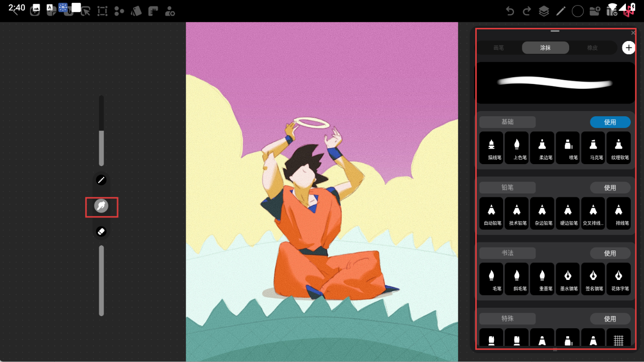The width and height of the screenshot is (644, 362).
Task: Choose the 毛笔 calligraphy brush
Action: click(x=491, y=279)
